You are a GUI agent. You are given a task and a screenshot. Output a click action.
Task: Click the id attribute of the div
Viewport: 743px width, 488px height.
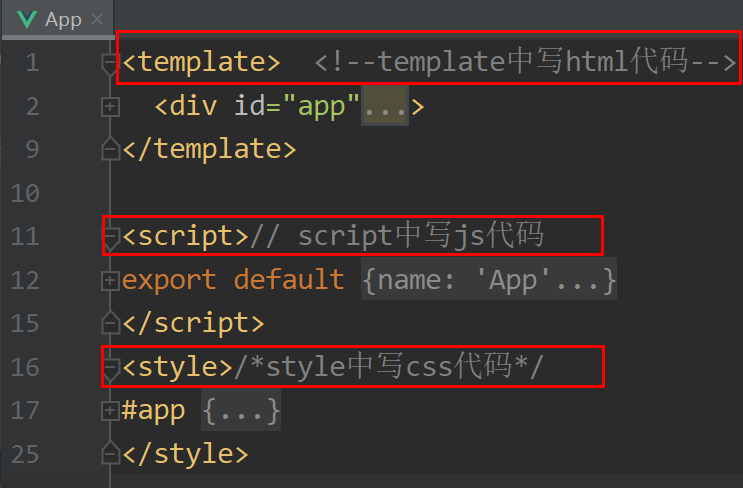(x=249, y=105)
